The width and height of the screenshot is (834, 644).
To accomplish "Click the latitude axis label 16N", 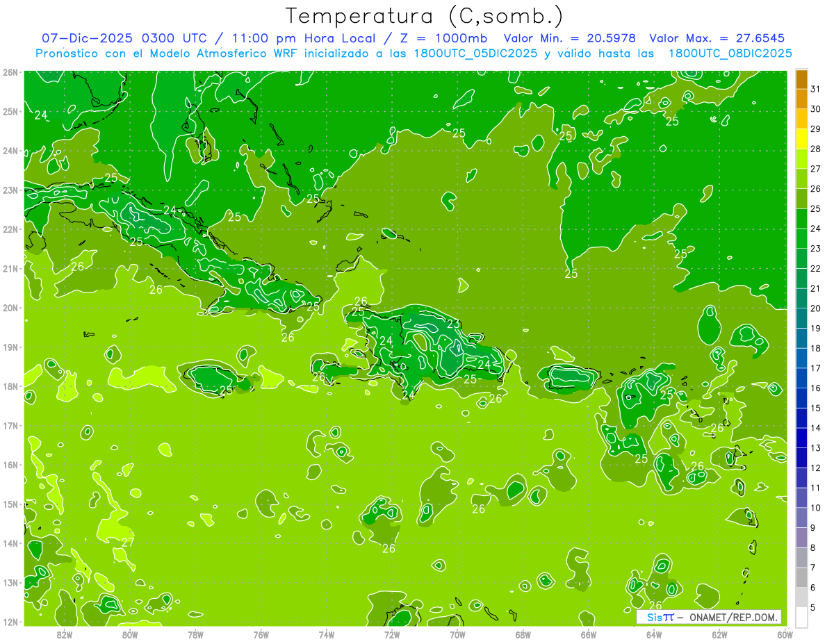I will point(10,465).
